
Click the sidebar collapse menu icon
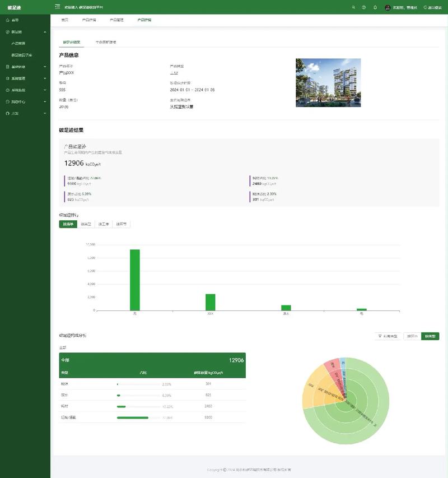(57, 7)
